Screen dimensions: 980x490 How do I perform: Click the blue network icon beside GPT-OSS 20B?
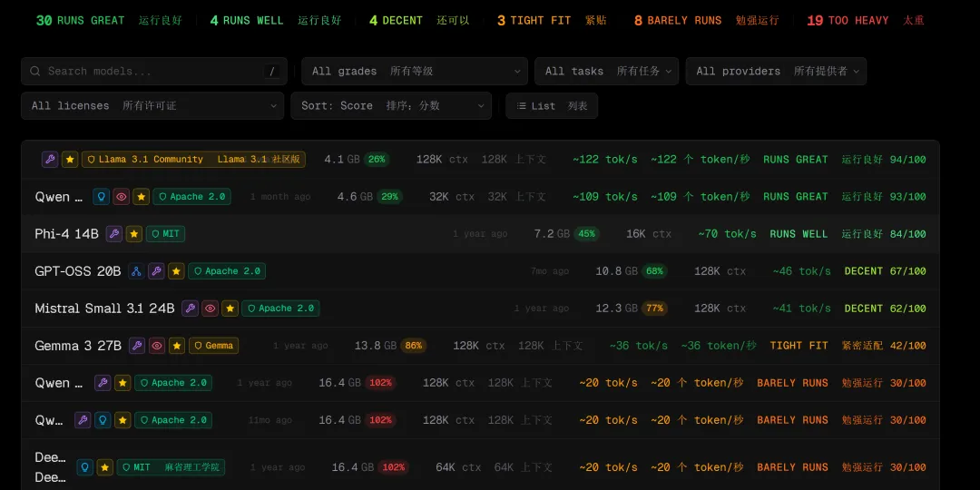[x=136, y=271]
